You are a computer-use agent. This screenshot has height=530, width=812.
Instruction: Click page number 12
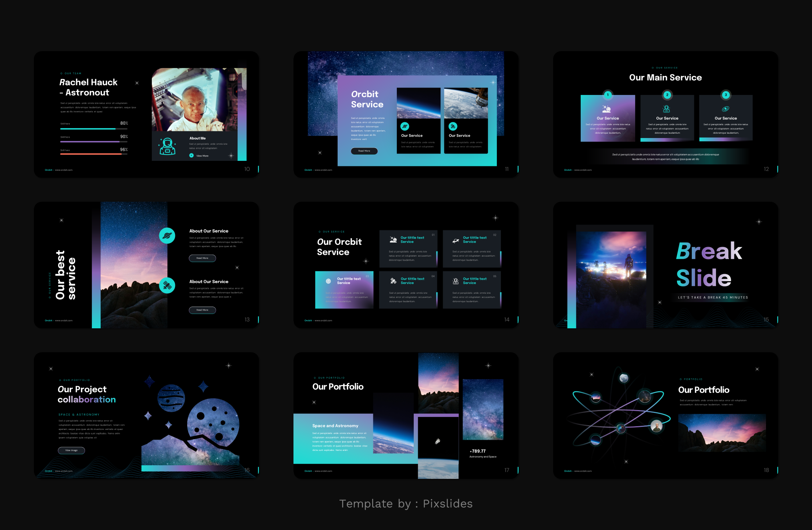766,169
